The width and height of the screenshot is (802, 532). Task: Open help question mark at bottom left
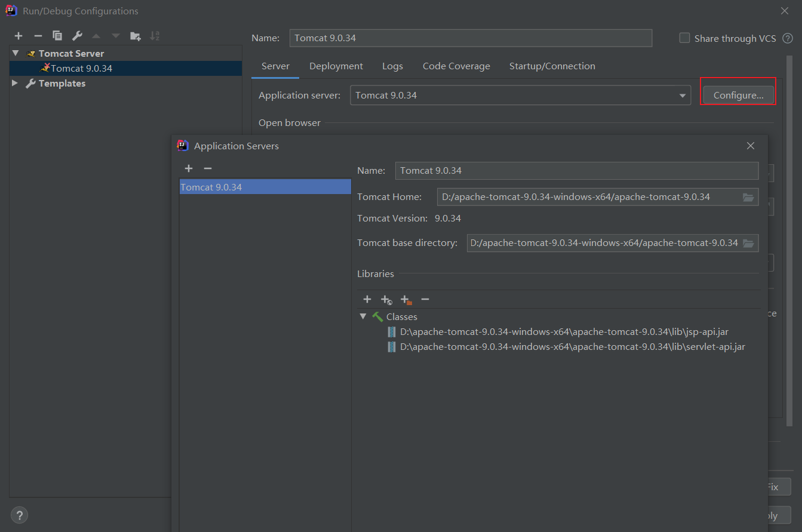pyautogui.click(x=19, y=515)
